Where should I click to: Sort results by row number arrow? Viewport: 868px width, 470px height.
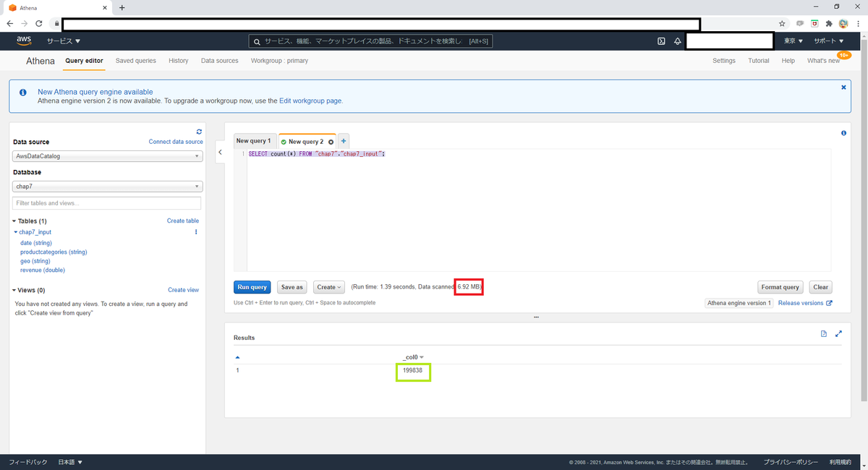pos(237,357)
